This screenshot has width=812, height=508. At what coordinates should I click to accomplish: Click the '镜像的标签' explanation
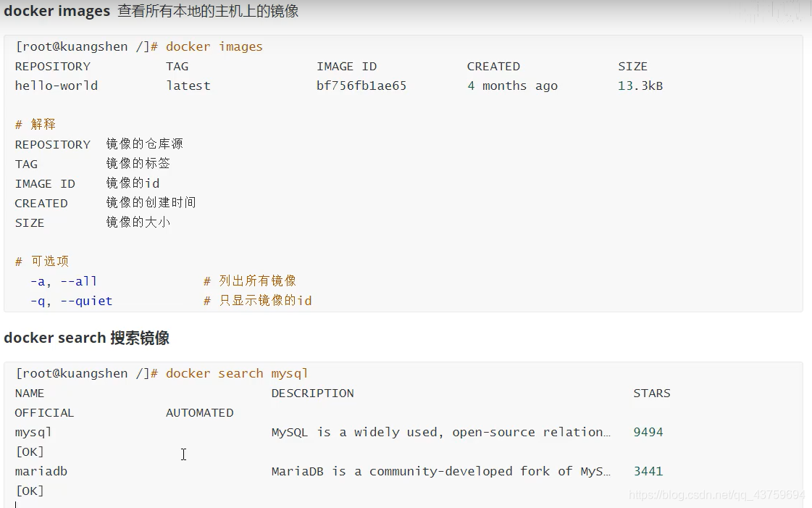[138, 164]
